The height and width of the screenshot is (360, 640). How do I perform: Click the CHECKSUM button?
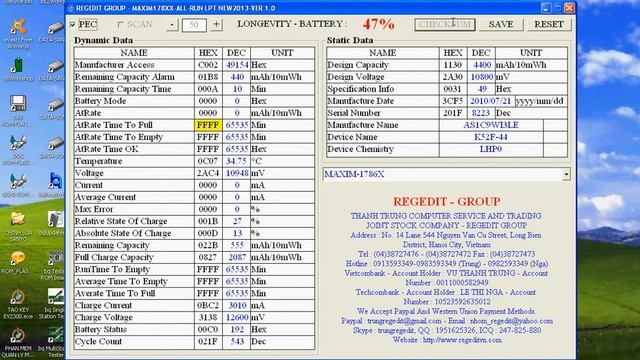tap(445, 24)
